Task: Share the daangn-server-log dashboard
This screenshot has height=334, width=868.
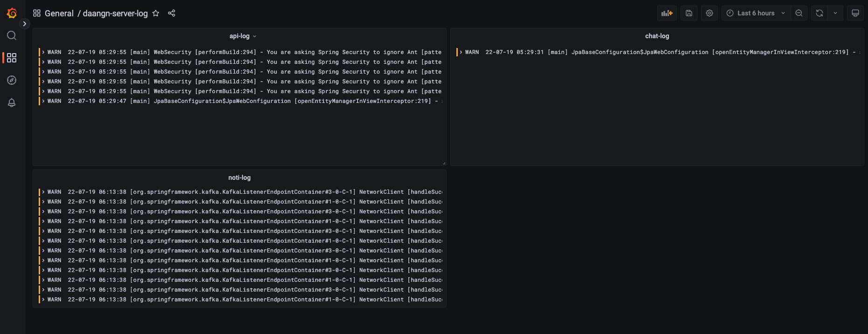Action: (x=172, y=14)
